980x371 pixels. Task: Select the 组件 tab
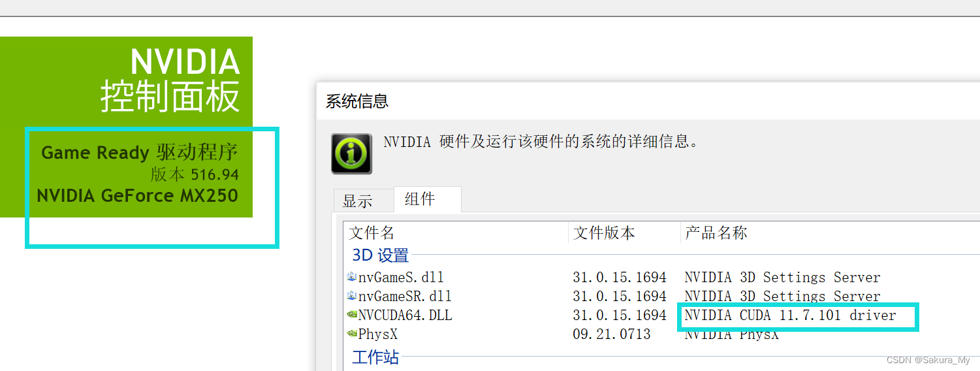click(x=427, y=199)
